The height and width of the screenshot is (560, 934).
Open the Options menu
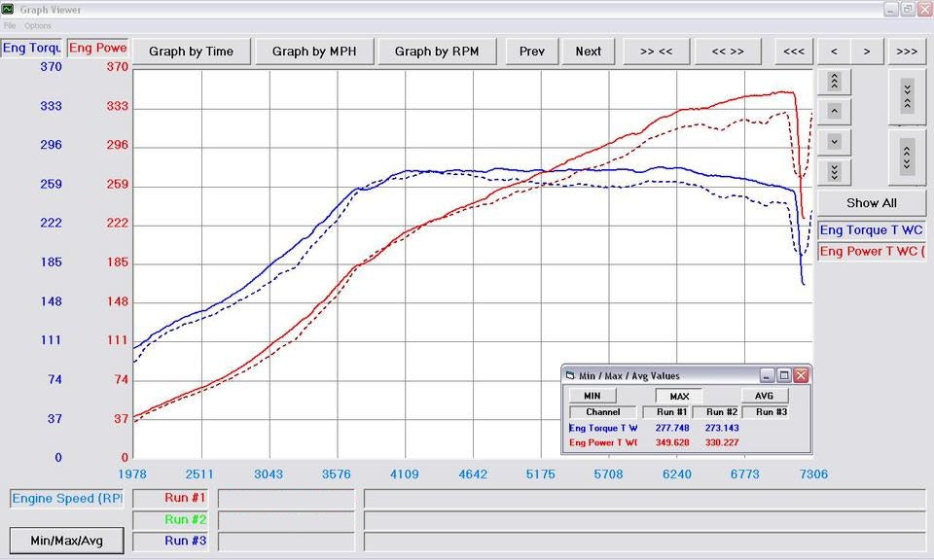(x=38, y=25)
